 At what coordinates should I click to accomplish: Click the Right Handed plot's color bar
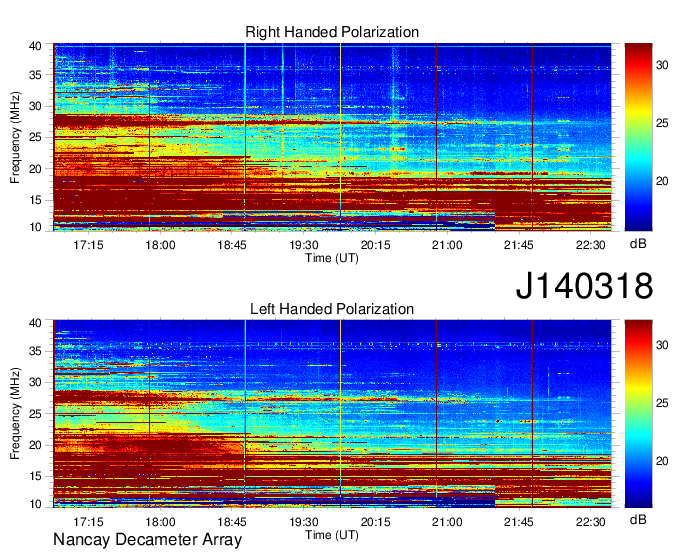[638, 137]
